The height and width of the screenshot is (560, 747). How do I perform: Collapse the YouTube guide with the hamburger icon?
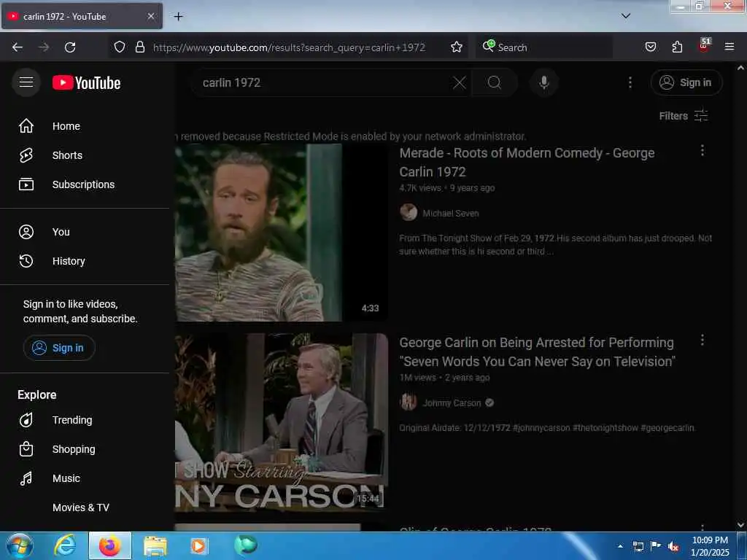26,82
